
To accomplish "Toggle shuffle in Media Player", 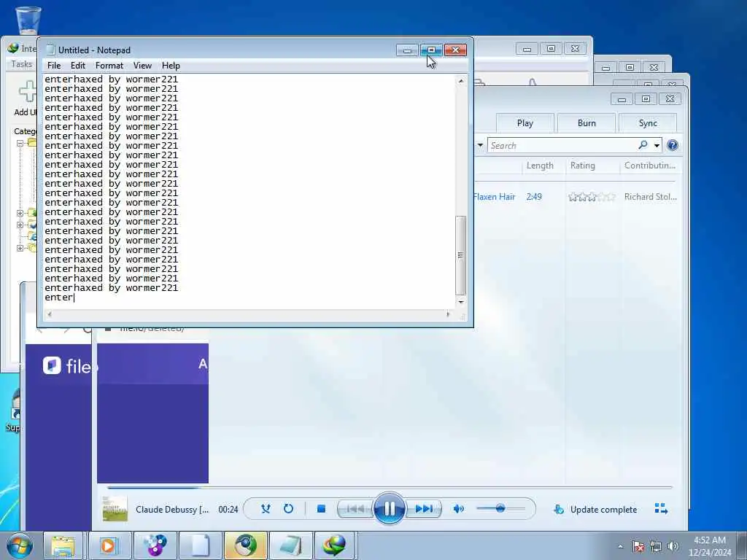I will tap(266, 508).
